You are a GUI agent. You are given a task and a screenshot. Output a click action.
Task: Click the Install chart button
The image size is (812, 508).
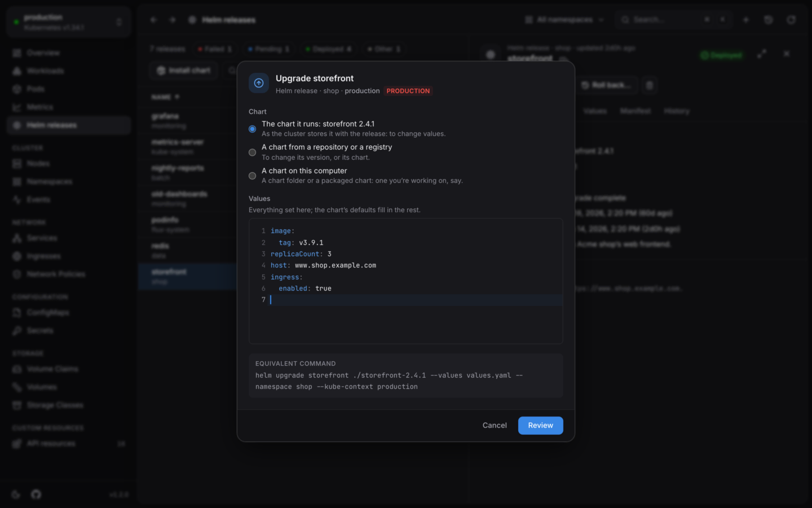click(x=184, y=71)
